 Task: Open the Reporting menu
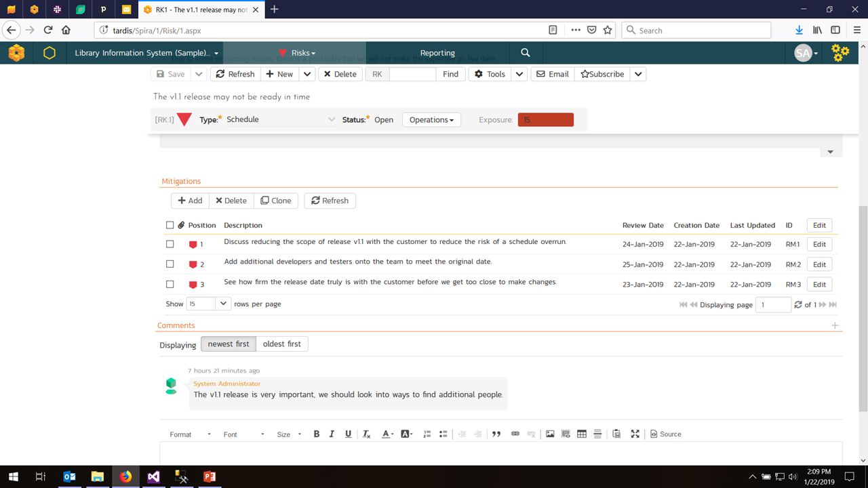[437, 53]
